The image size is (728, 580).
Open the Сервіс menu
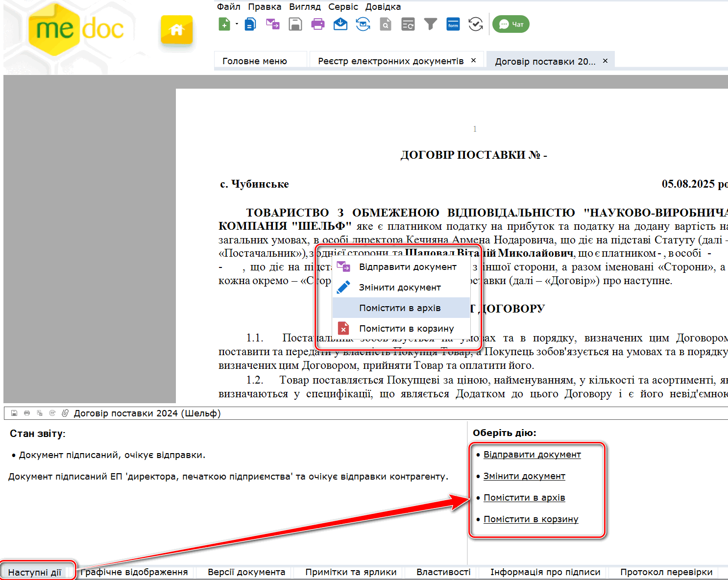343,7
